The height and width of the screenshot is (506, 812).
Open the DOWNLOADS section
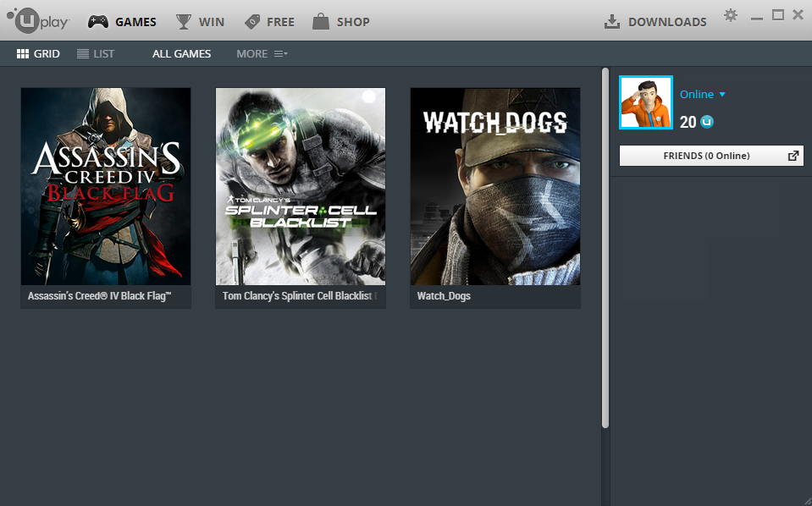click(655, 22)
